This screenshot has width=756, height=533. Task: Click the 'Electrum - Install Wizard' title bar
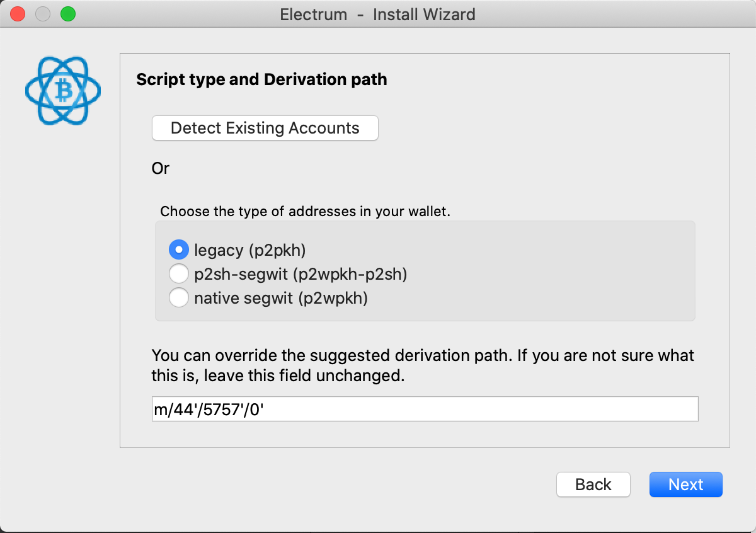[x=377, y=14]
